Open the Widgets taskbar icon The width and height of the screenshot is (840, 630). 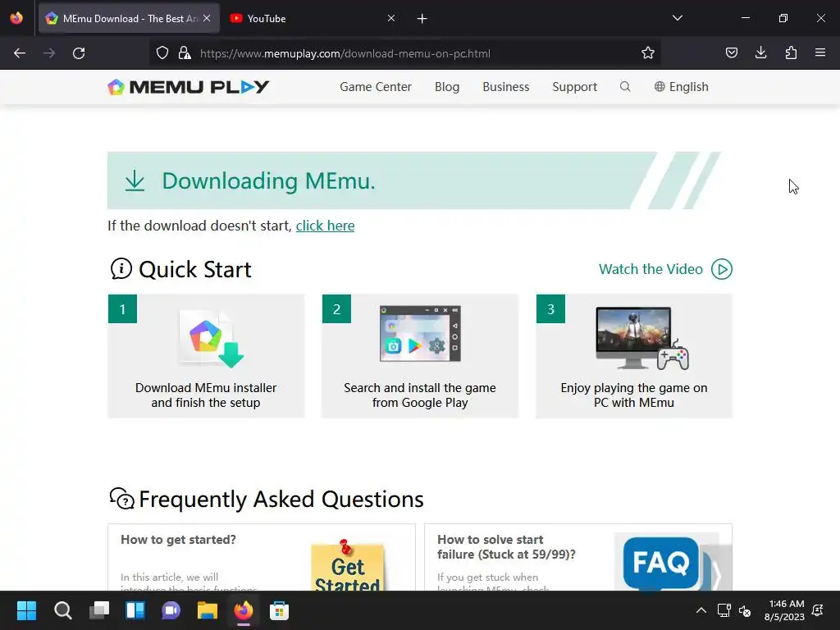pyautogui.click(x=135, y=610)
